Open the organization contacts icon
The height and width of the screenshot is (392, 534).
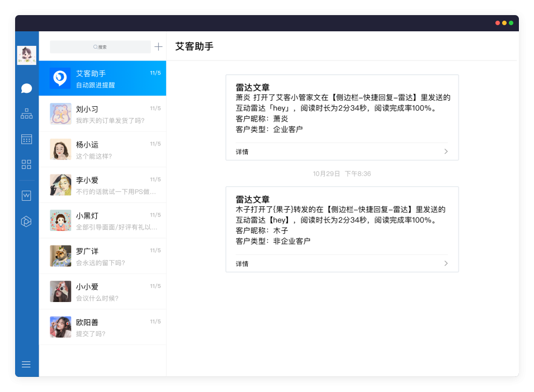[26, 114]
